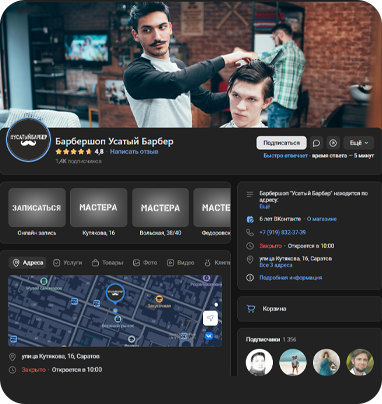
Task: Open the bearded subscriber's avatar
Action: click(x=360, y=362)
